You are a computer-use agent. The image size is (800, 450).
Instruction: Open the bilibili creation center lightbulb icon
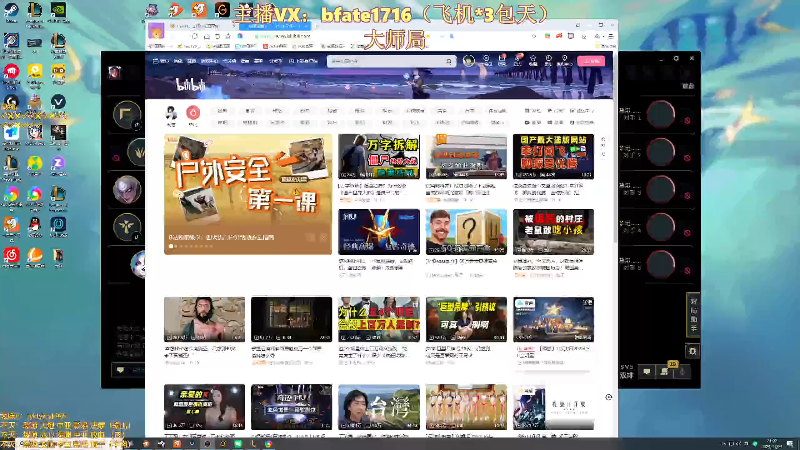[564, 60]
